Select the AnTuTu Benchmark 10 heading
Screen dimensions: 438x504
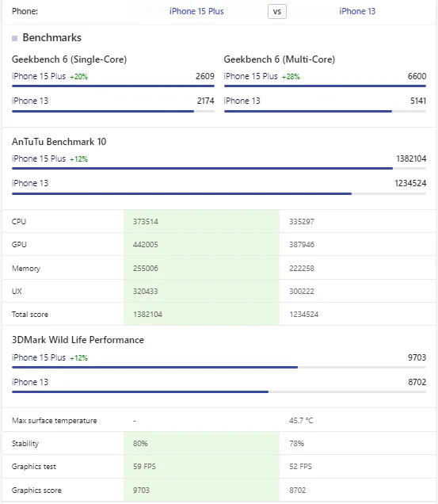[x=59, y=142]
